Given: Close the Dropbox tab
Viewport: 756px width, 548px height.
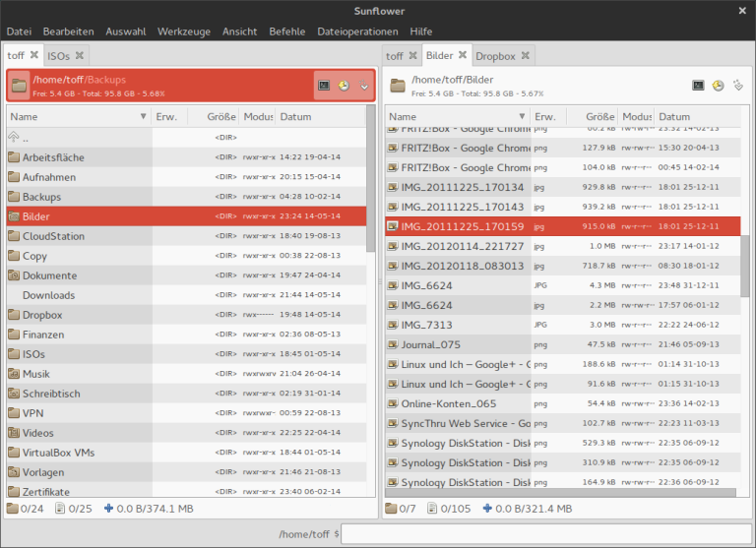Looking at the screenshot, I should (526, 55).
